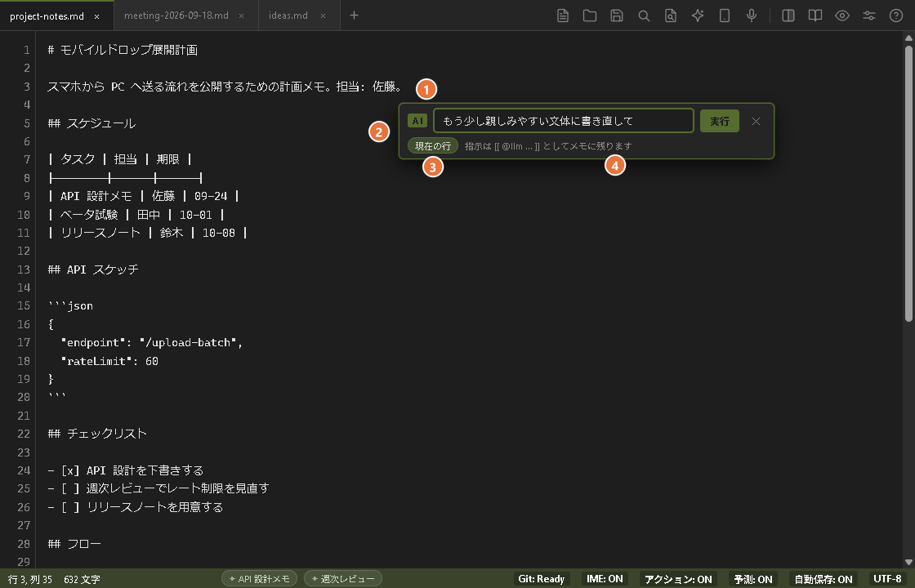Click the table header タスク | 担当 | 期限
The width and height of the screenshot is (915, 588).
119,159
